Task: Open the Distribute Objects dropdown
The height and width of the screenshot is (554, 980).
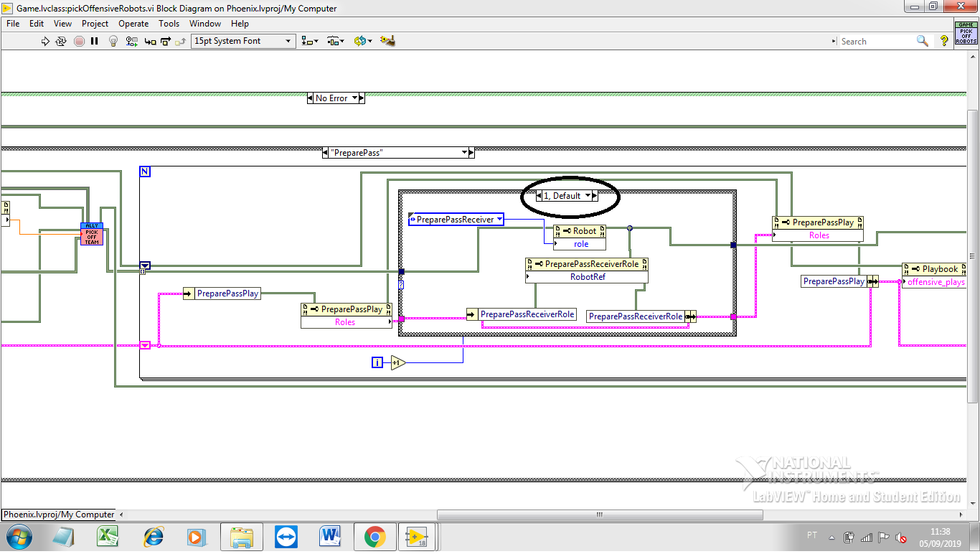Action: 336,41
